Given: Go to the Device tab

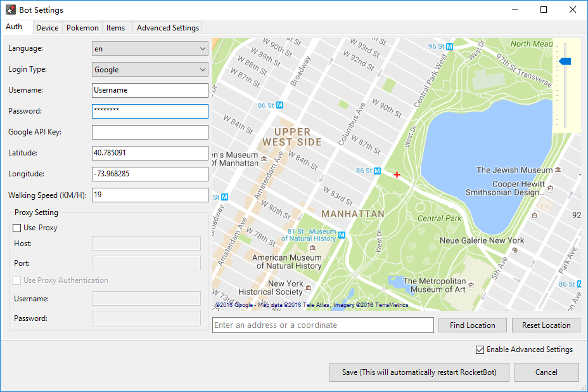Looking at the screenshot, I should click(x=48, y=27).
